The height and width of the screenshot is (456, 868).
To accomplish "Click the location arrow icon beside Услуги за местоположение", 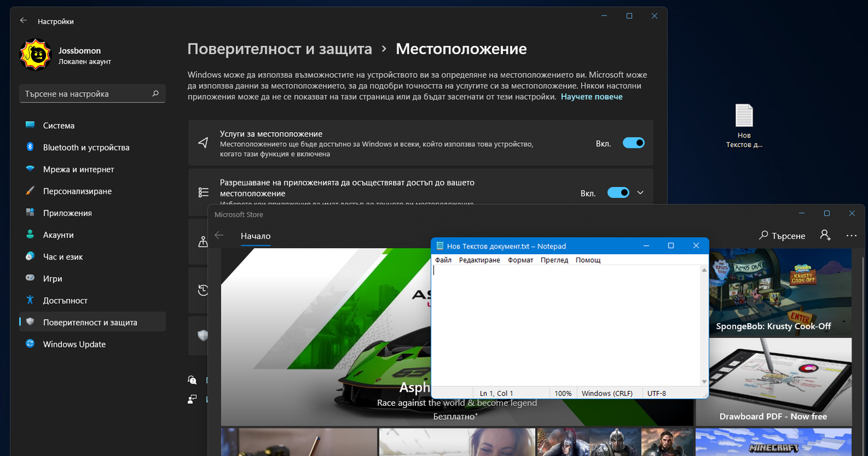I will (x=203, y=143).
